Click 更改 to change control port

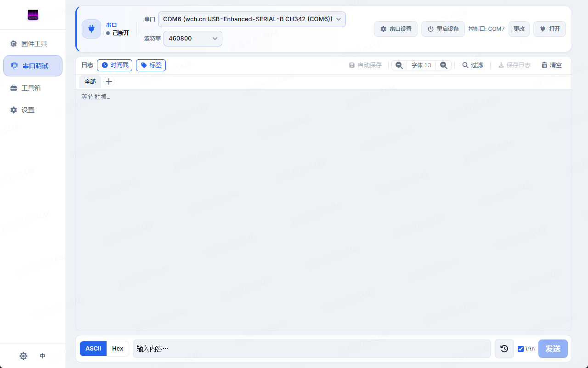(x=519, y=29)
